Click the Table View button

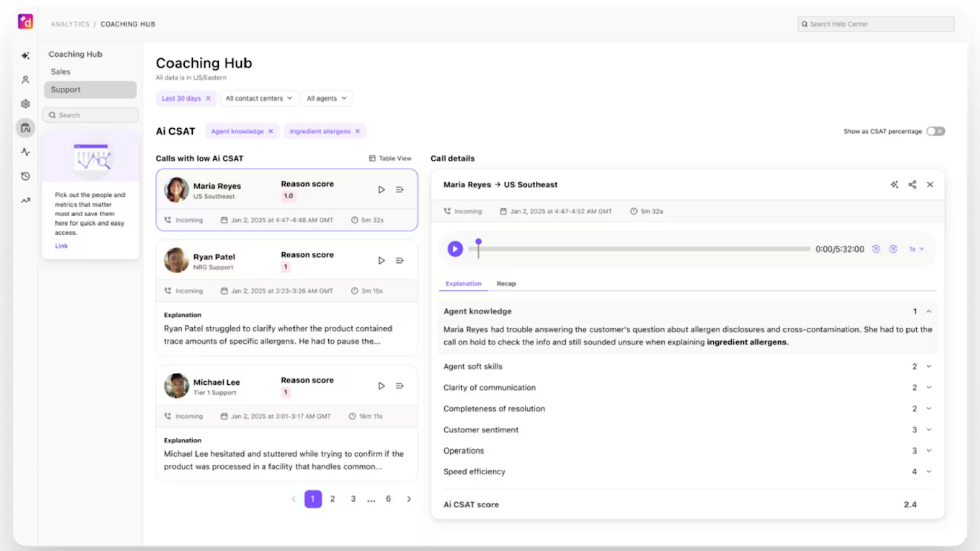[390, 158]
